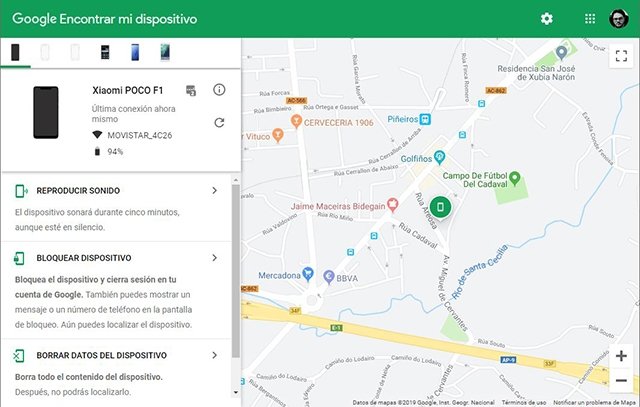Click the 94% battery level text
The height and width of the screenshot is (407, 640).
click(x=115, y=151)
